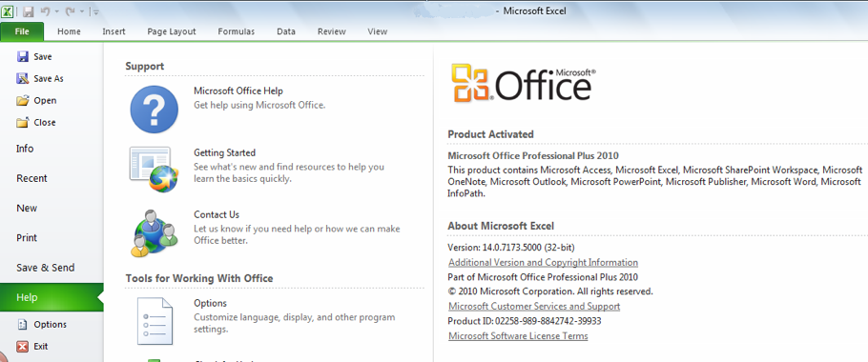
Task: Click the Save icon in Quick Access Toolbar
Action: point(28,11)
